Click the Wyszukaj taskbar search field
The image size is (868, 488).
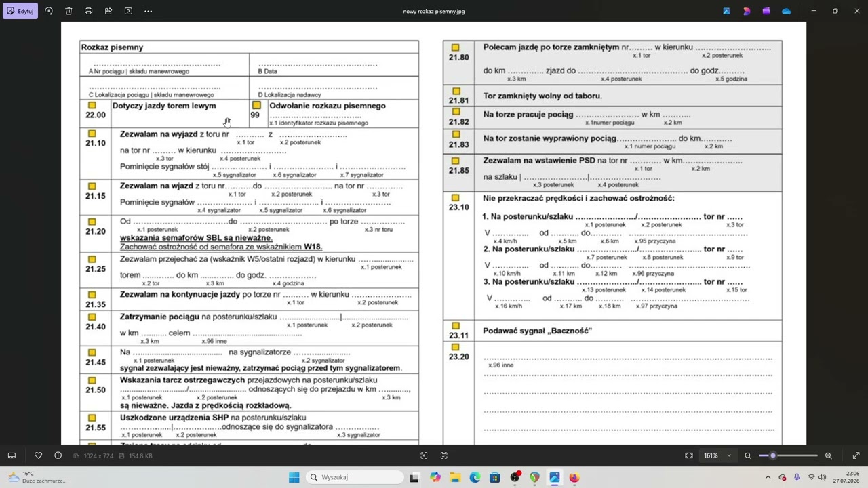tap(354, 477)
